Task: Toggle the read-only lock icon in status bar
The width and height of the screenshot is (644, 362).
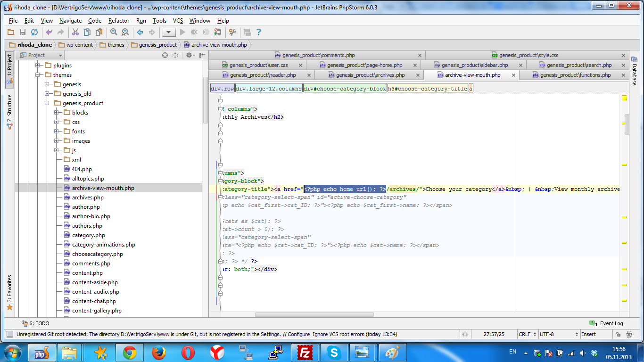Action: click(x=618, y=334)
